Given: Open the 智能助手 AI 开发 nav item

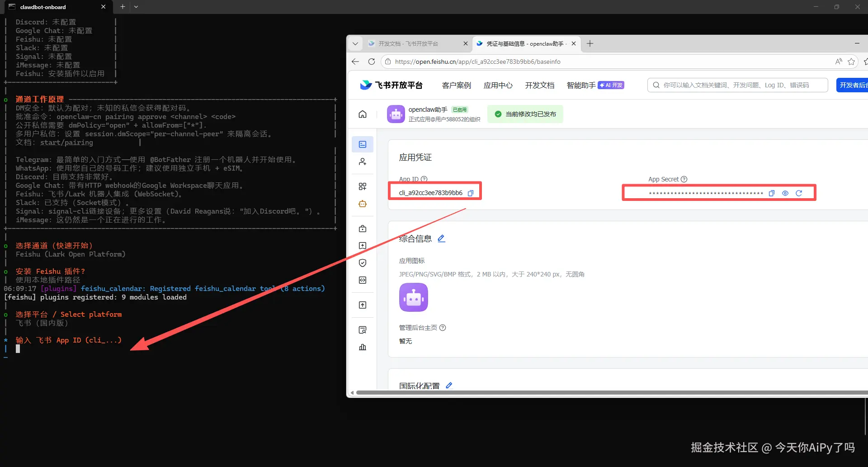Looking at the screenshot, I should coord(595,85).
